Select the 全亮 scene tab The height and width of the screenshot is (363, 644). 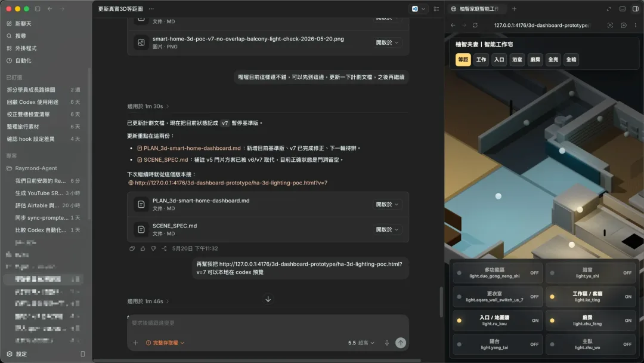tap(553, 60)
